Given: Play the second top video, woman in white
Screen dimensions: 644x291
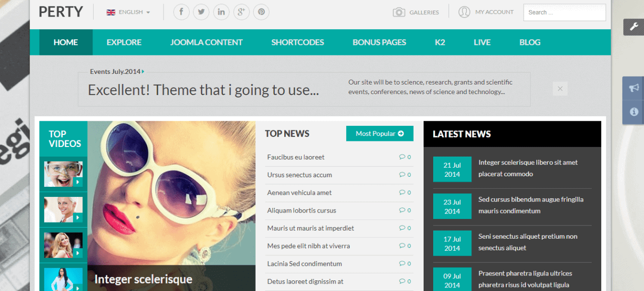Looking at the screenshot, I should [x=63, y=209].
